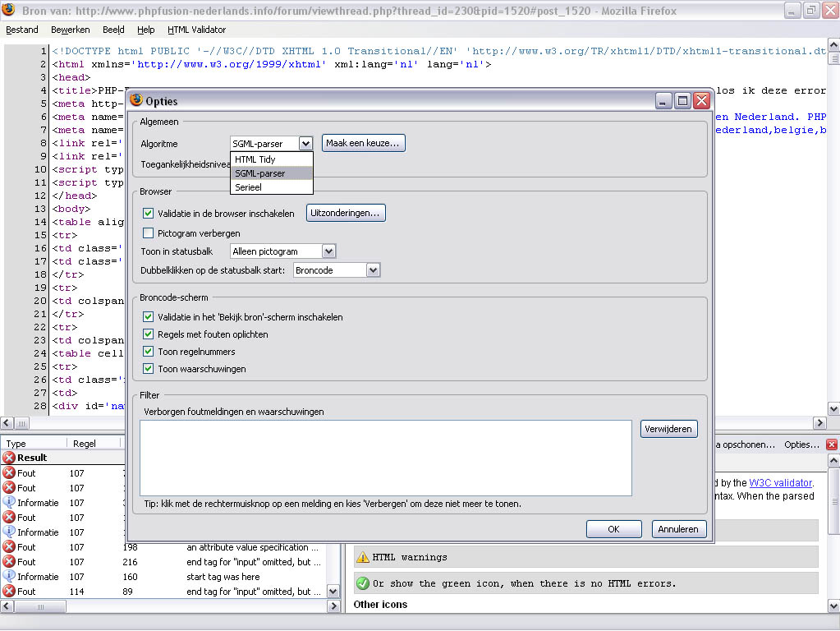840x631 pixels.
Task: Minimize the Opties dialog window
Action: tap(663, 101)
